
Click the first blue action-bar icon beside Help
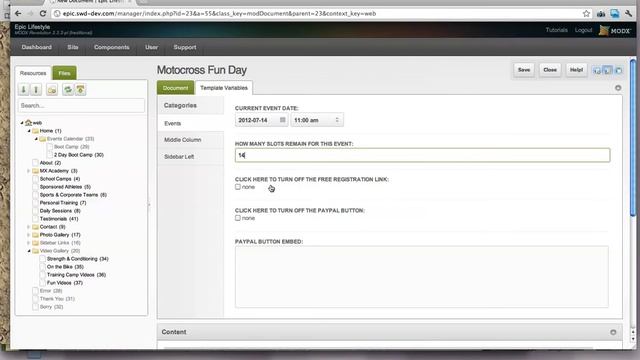597,71
